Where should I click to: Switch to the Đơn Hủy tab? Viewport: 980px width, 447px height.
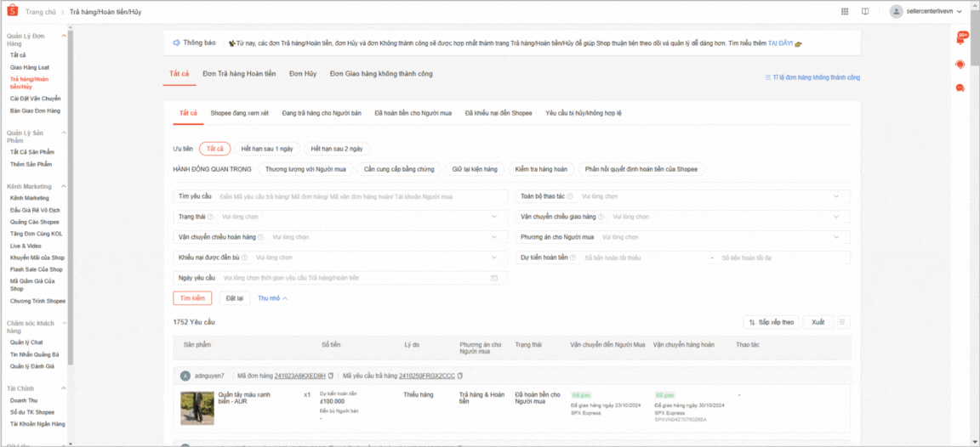303,74
